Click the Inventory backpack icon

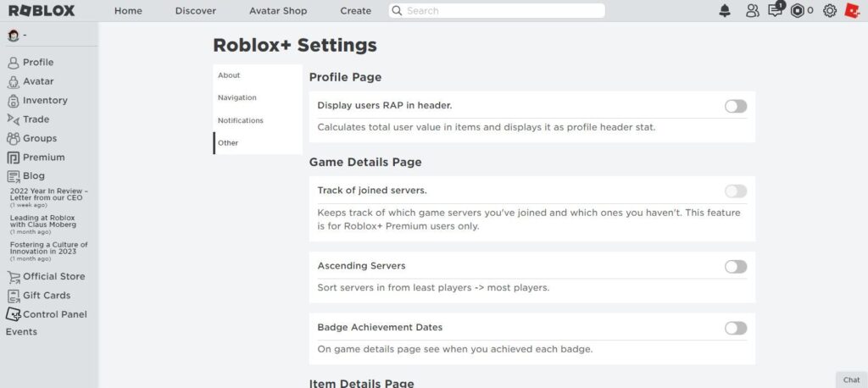pos(14,101)
